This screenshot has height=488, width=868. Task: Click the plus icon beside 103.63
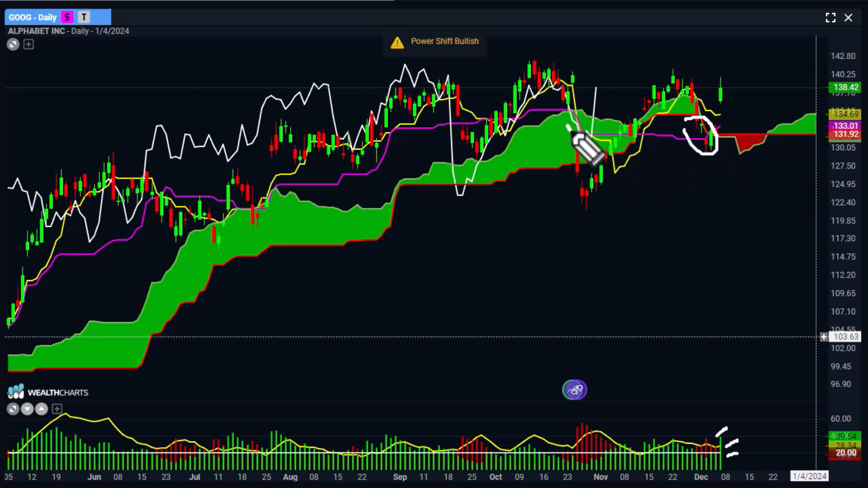pos(824,337)
